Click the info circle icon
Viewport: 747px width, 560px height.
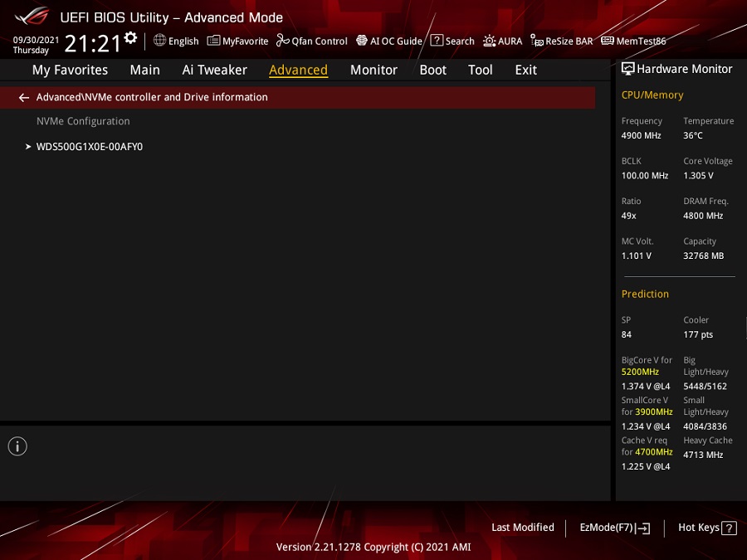coord(17,446)
